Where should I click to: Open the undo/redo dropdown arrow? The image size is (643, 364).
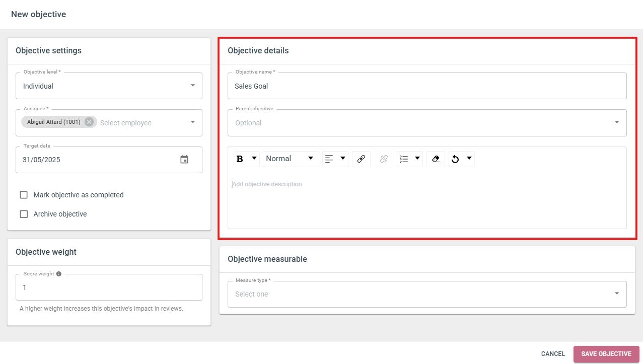click(x=469, y=159)
